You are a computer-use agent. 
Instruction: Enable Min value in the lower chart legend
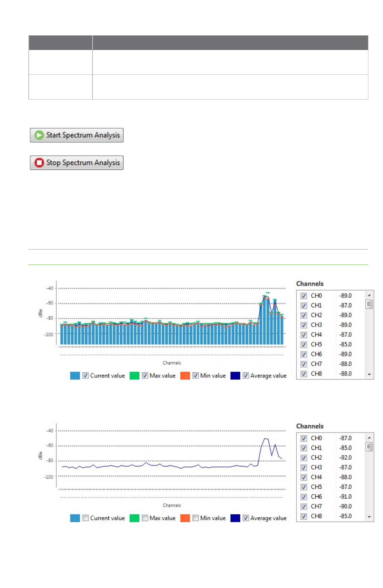pyautogui.click(x=195, y=518)
